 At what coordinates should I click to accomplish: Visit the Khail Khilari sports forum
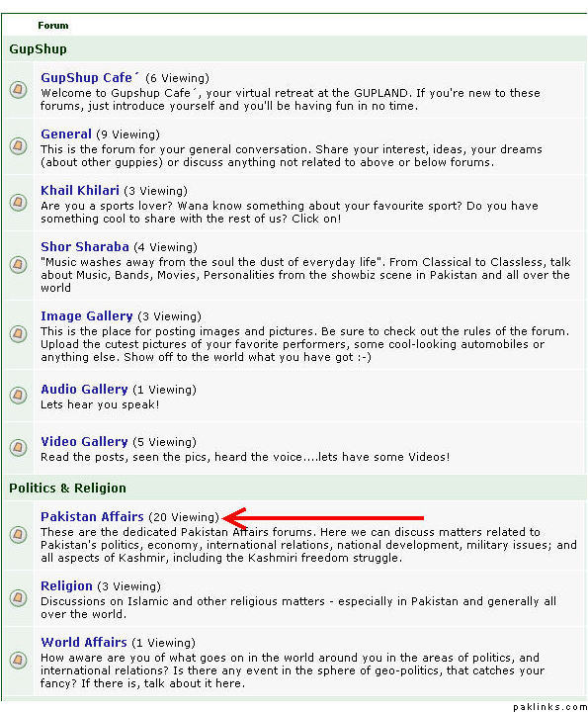[80, 191]
